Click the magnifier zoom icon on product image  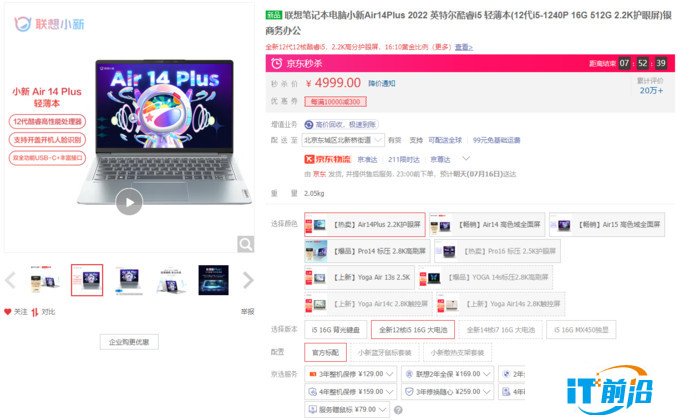click(246, 244)
